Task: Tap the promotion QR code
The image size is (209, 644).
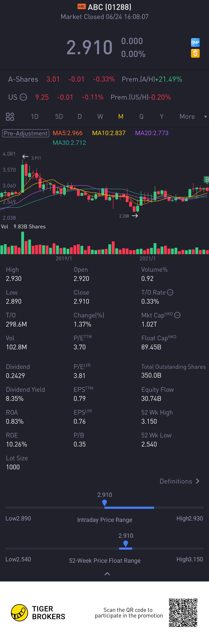Action: [183, 612]
